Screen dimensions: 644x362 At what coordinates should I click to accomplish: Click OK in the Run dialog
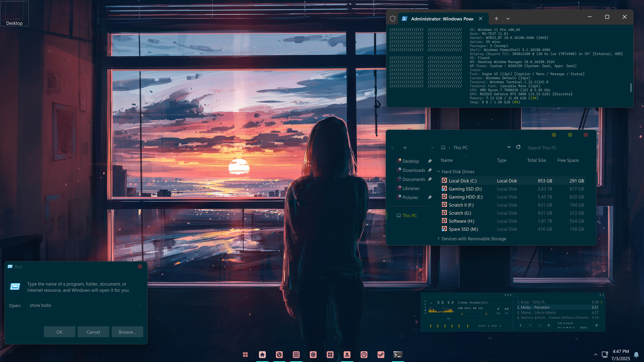pyautogui.click(x=60, y=332)
